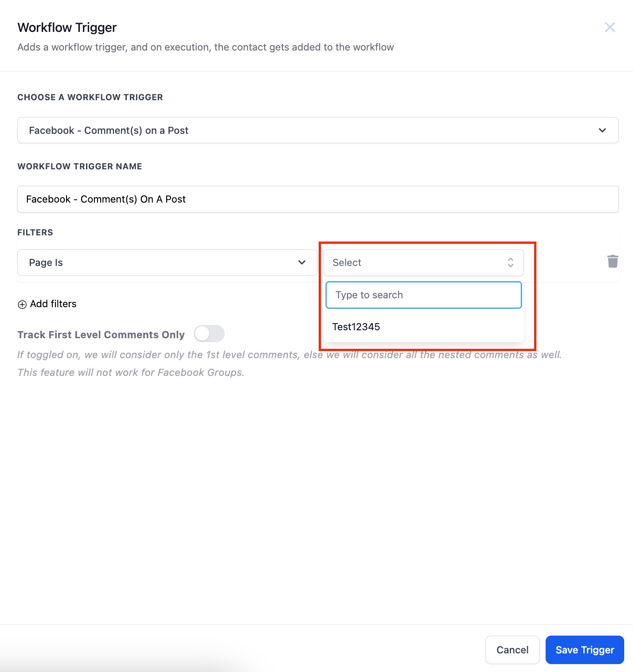Click the Workflow Trigger Name text field

click(318, 199)
